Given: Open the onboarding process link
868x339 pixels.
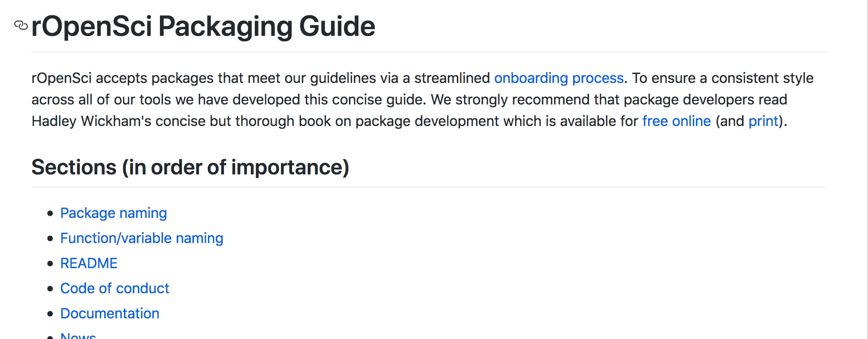Looking at the screenshot, I should [559, 78].
